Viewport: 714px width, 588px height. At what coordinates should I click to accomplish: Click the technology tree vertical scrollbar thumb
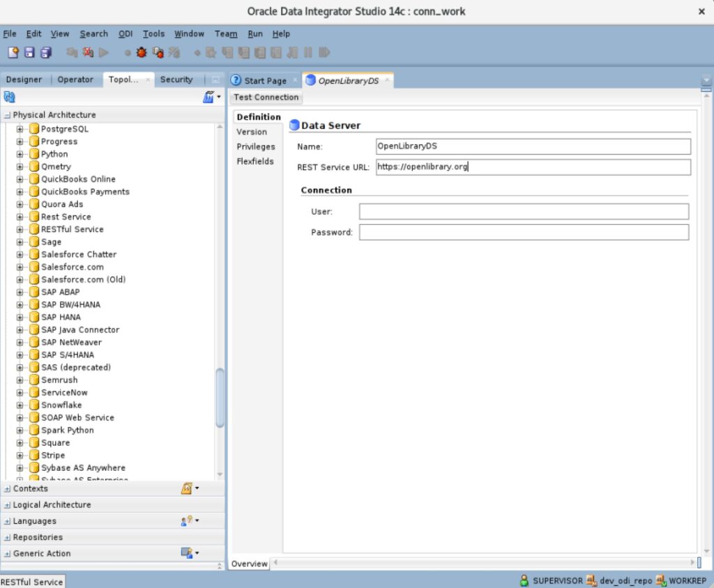point(220,398)
